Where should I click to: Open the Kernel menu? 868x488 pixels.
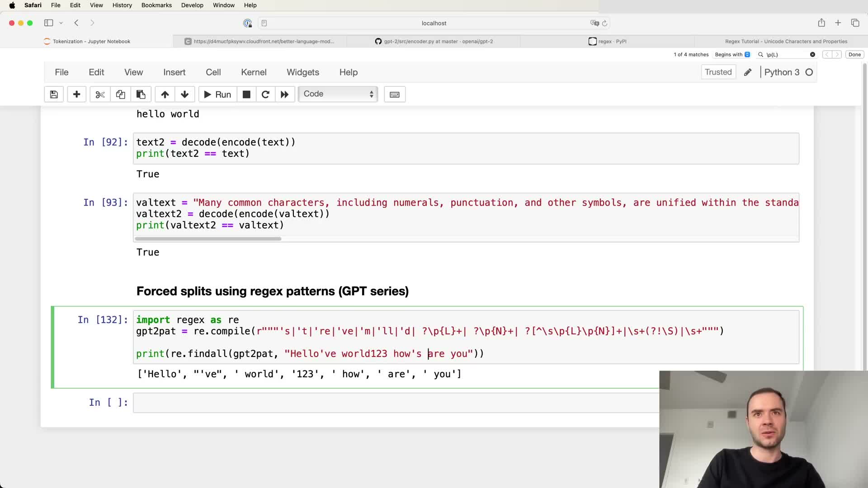point(253,72)
